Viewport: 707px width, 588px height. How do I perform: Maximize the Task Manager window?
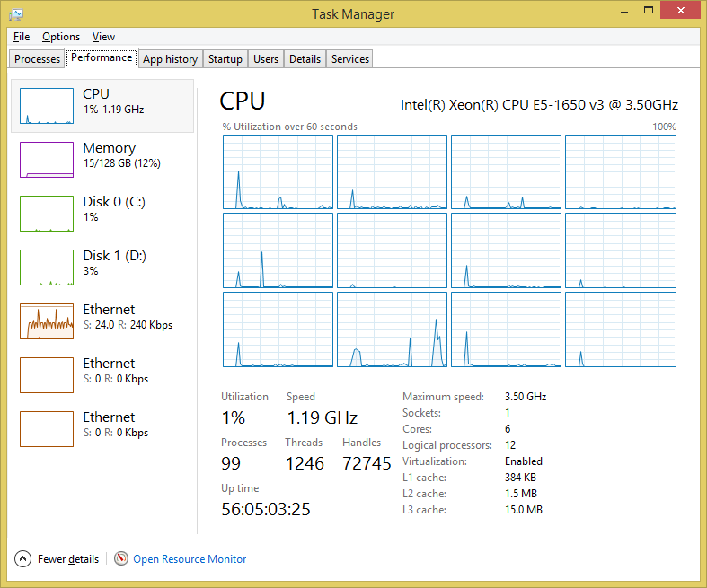click(649, 11)
